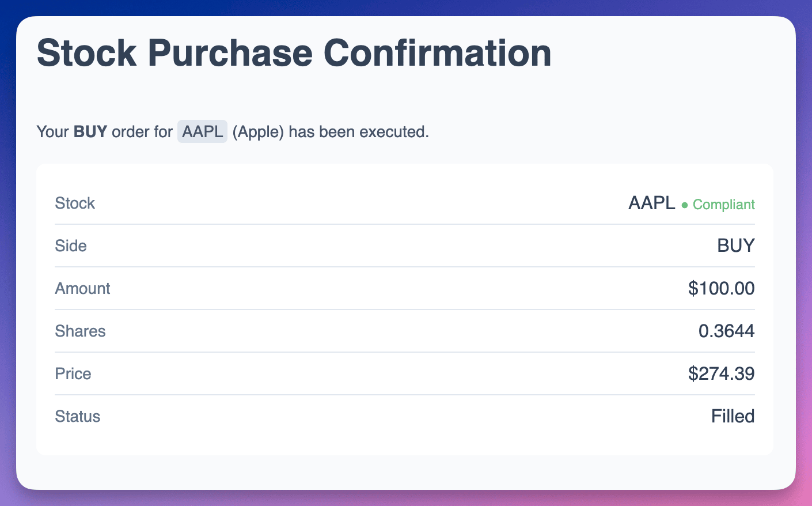The height and width of the screenshot is (506, 812).
Task: Select the $274.39 price value
Action: coord(721,373)
